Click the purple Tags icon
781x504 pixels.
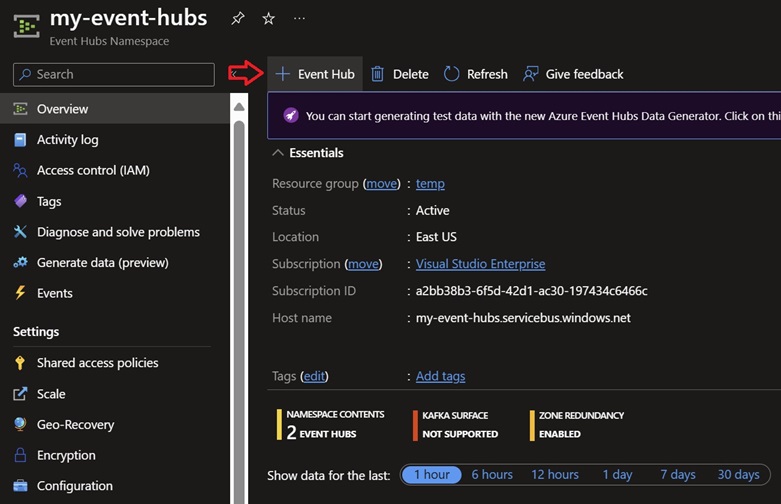pos(20,201)
